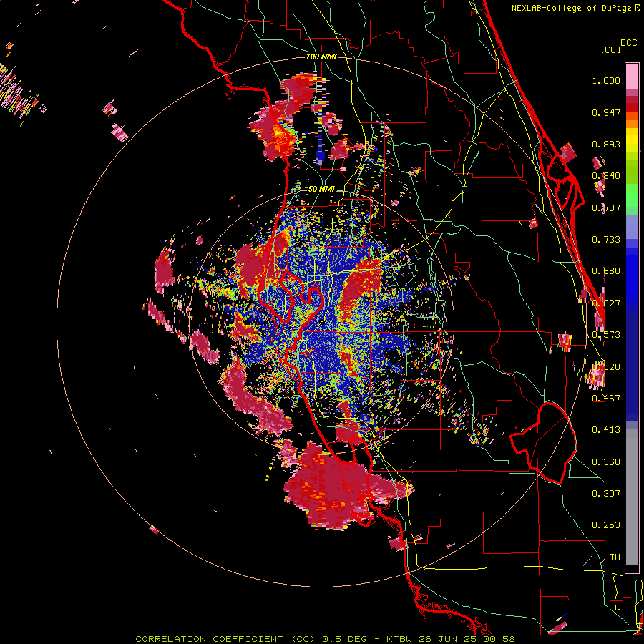644x644 pixels.
Task: Select the pink top segment of color bar
Action: click(x=632, y=76)
